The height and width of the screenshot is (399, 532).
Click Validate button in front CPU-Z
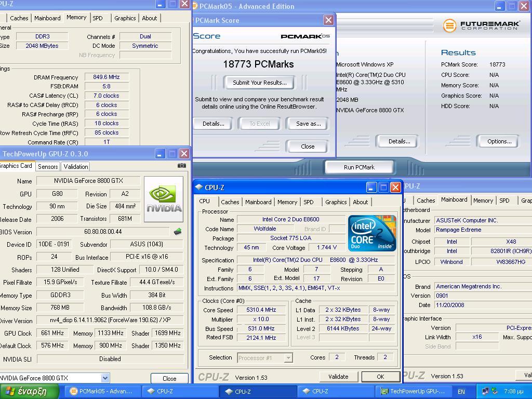(338, 377)
